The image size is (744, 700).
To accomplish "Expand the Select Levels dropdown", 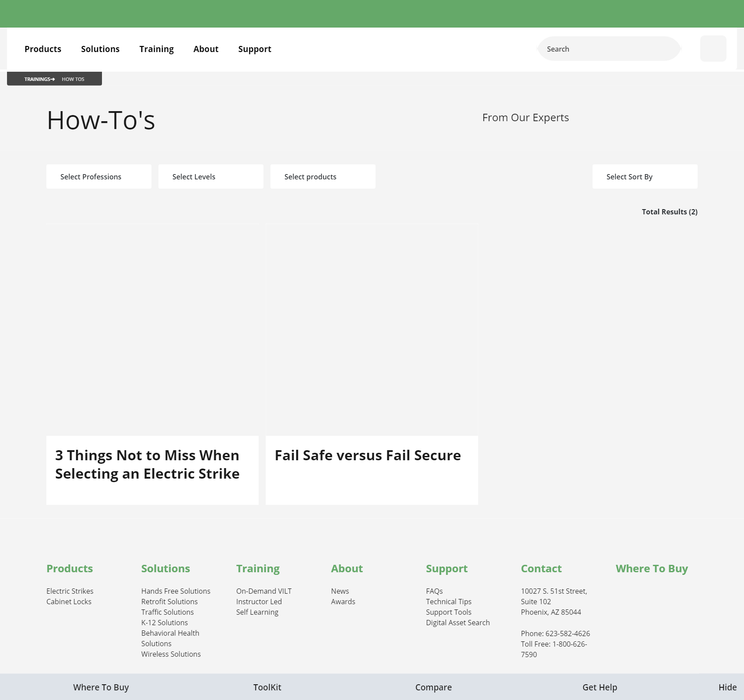I will (x=211, y=177).
